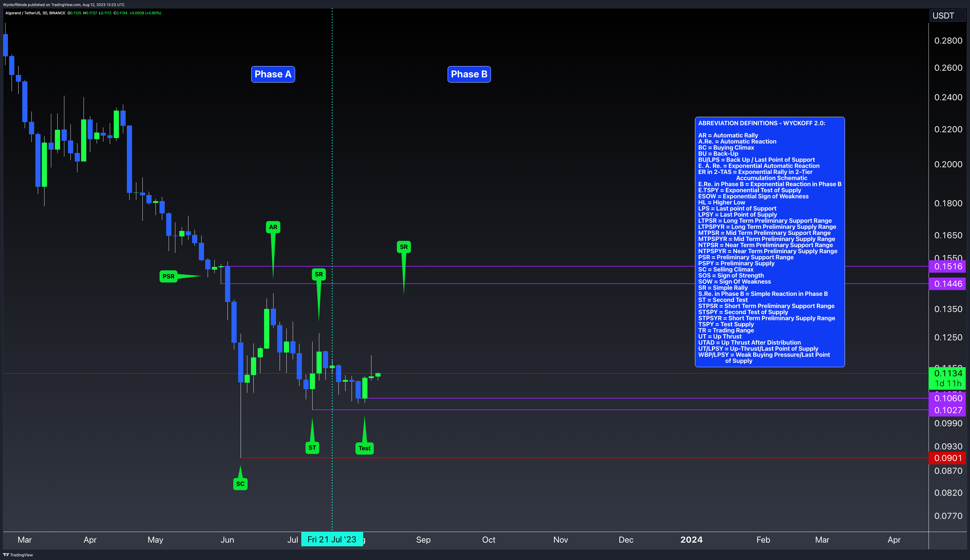Click the 0.1027 purple price label

click(948, 410)
